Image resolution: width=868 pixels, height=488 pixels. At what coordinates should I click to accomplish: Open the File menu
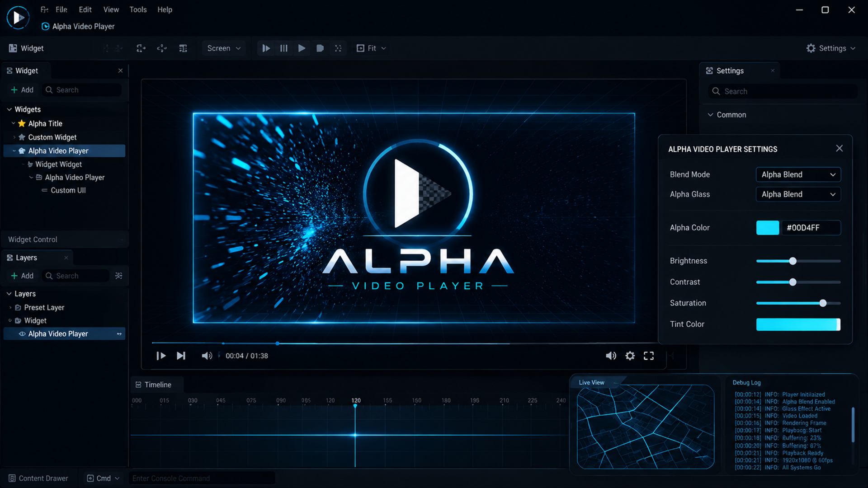(61, 9)
